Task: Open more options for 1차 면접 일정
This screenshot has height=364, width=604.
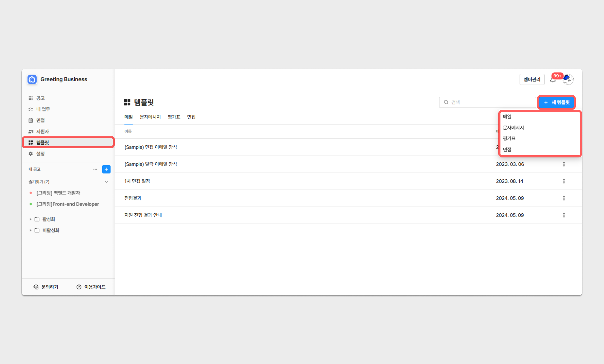Action: [564, 181]
